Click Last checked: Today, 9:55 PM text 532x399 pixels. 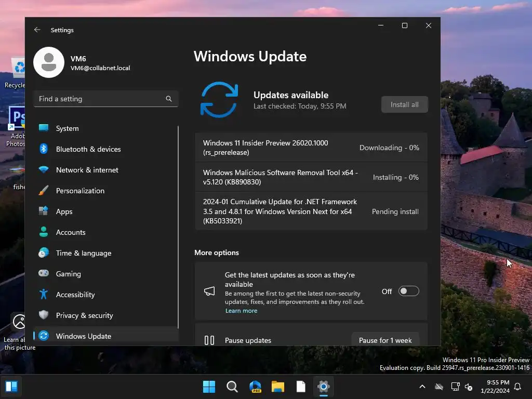point(300,106)
